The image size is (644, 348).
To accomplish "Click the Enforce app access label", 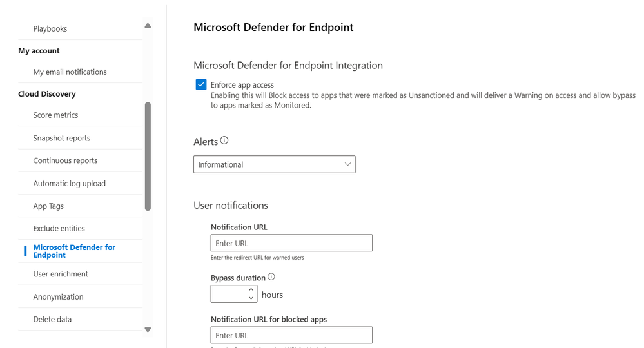I will pos(242,85).
